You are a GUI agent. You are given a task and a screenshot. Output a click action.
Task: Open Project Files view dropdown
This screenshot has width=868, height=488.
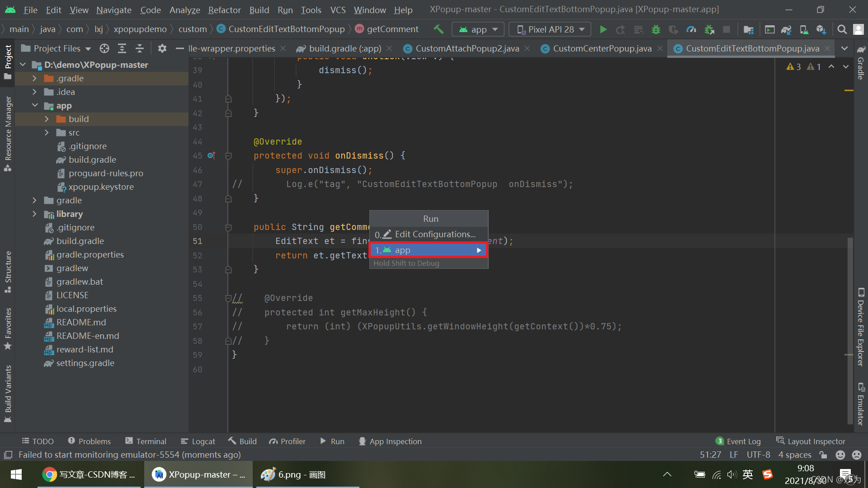tap(56, 48)
